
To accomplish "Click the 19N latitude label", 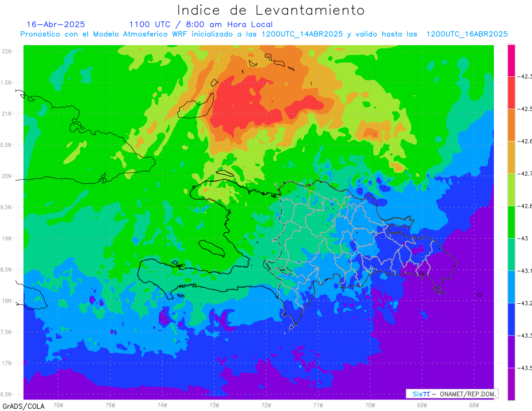I will 7,239.
